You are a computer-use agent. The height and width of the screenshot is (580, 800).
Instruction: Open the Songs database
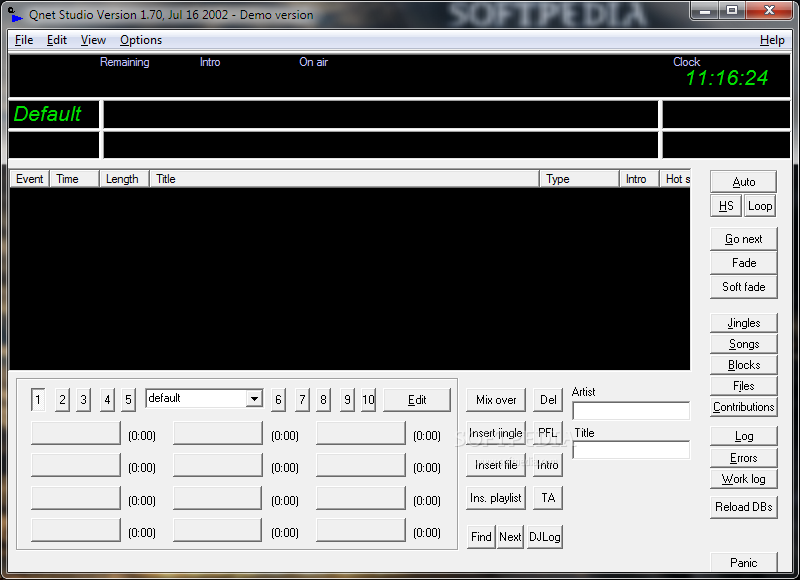pyautogui.click(x=743, y=344)
